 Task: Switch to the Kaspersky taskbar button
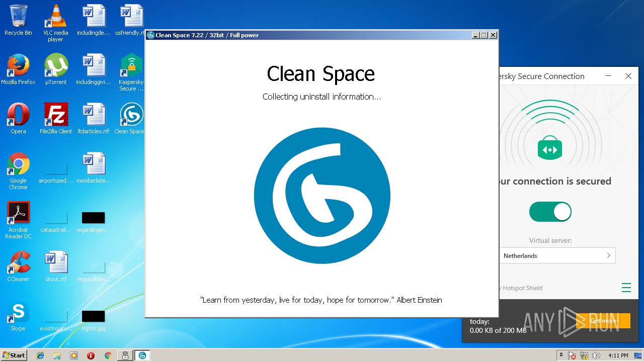[125, 355]
